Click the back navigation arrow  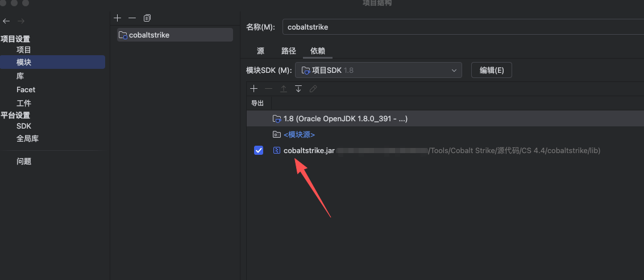click(x=6, y=21)
